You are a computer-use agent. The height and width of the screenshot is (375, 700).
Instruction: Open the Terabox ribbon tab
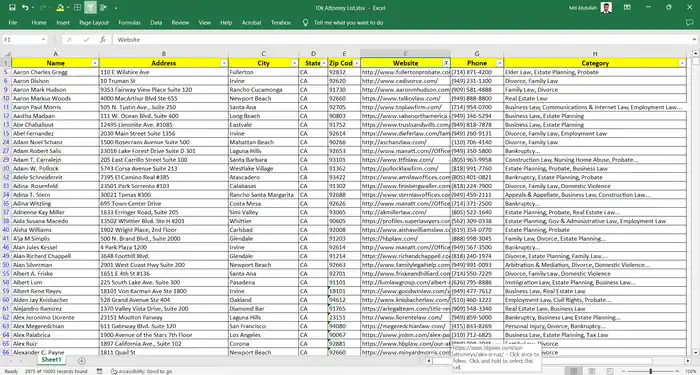pos(281,22)
